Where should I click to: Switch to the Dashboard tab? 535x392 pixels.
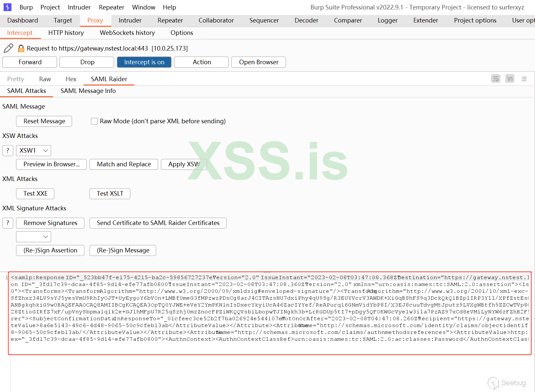click(x=23, y=20)
